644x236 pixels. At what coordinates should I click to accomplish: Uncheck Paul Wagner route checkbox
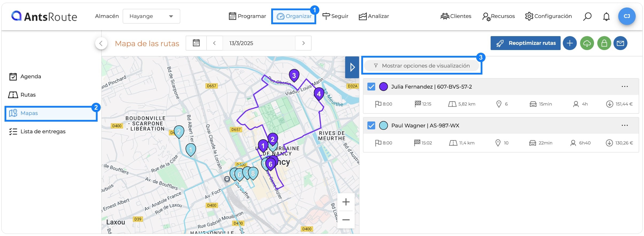pos(371,125)
